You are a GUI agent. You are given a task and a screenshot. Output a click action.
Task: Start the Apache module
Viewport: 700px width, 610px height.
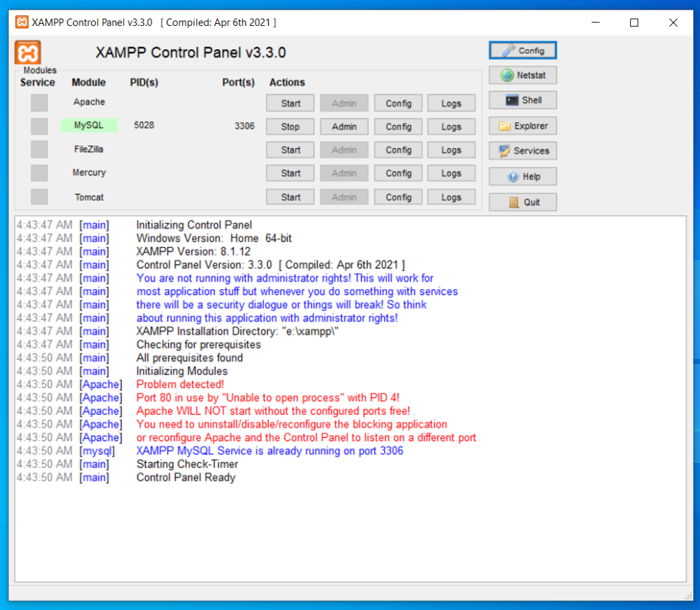click(x=290, y=103)
